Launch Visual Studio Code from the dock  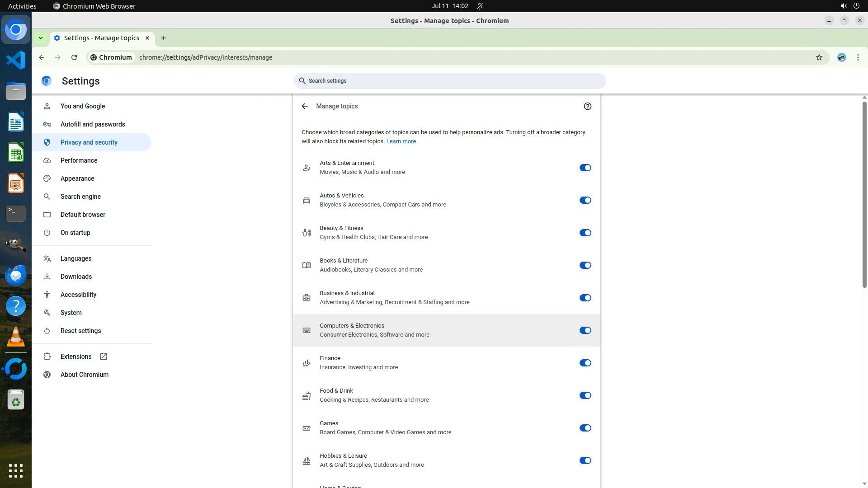tap(16, 60)
